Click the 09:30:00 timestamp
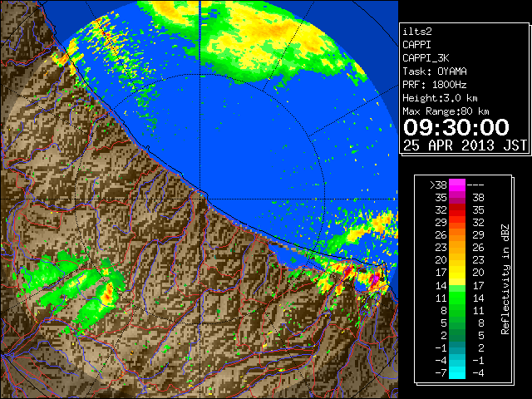The width and height of the screenshot is (532, 399). 456,127
